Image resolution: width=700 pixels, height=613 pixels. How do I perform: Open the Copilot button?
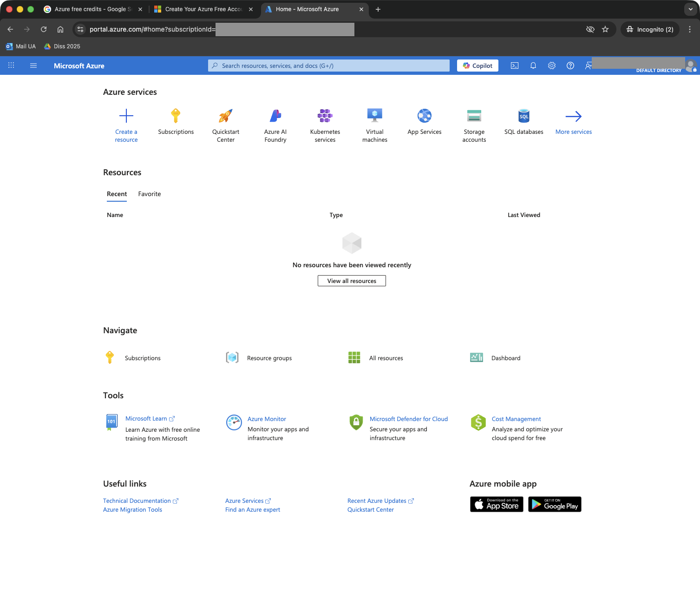click(x=478, y=66)
